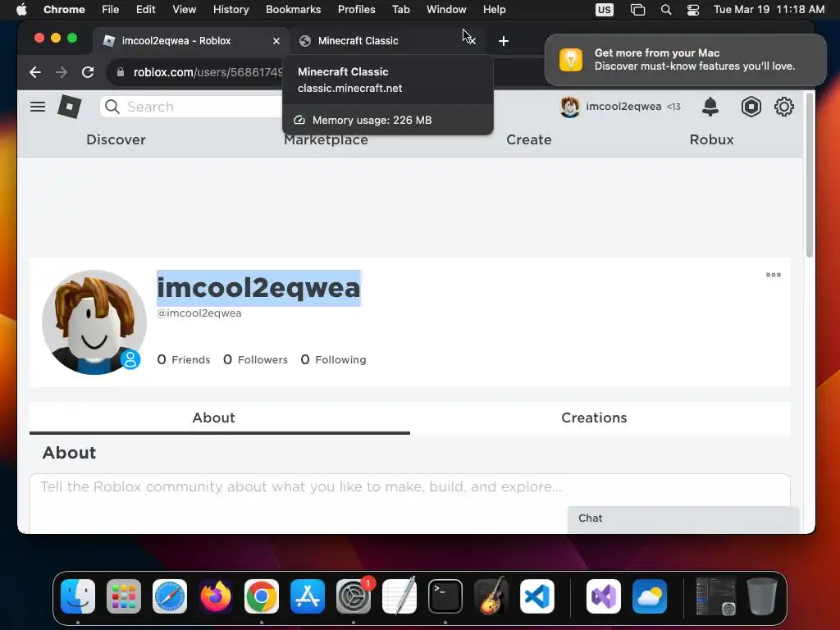This screenshot has height=630, width=840.
Task: Open Visual Studio purple icon in Dock
Action: 604,596
